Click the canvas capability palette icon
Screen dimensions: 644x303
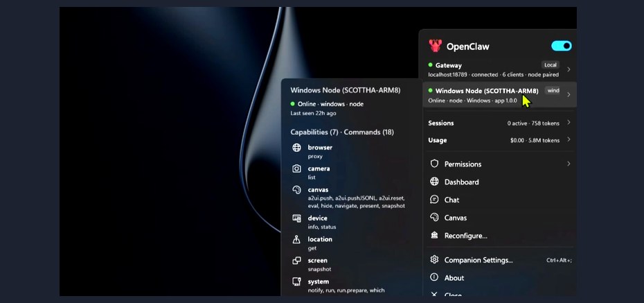click(x=296, y=190)
